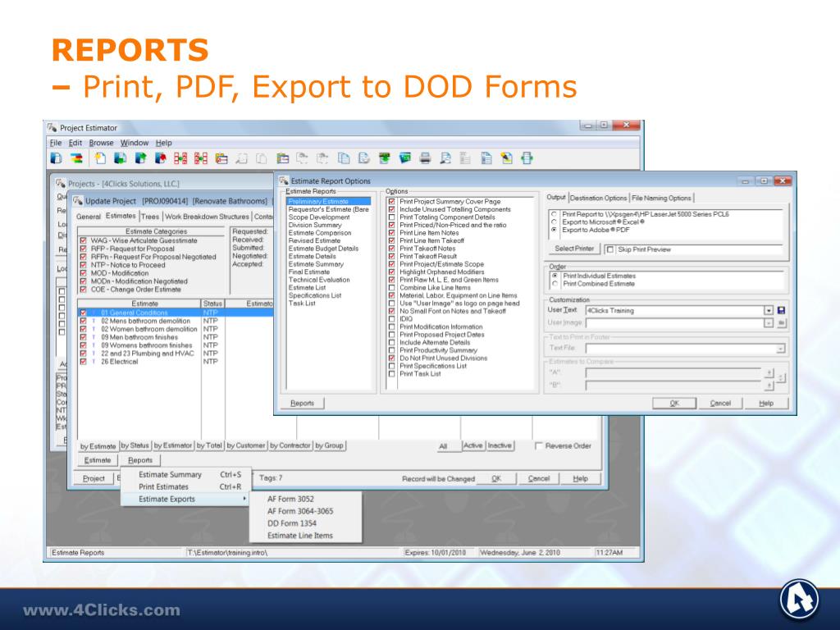Choose AF Form 3052 from the exports submenu
The height and width of the screenshot is (630, 840).
[290, 499]
